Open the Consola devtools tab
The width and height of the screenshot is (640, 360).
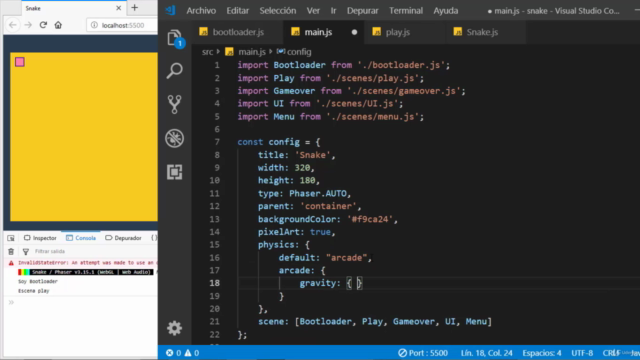tap(81, 238)
